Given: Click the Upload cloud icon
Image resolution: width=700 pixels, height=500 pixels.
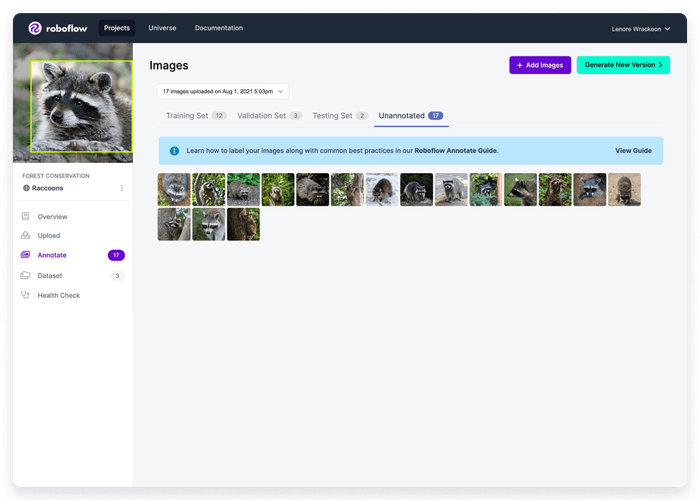Looking at the screenshot, I should (x=26, y=236).
